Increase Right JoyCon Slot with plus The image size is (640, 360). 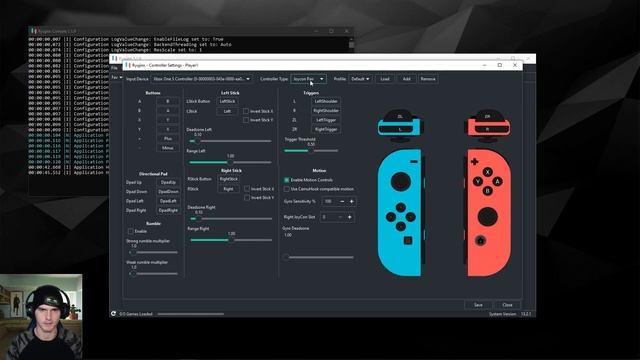pyautogui.click(x=349, y=217)
